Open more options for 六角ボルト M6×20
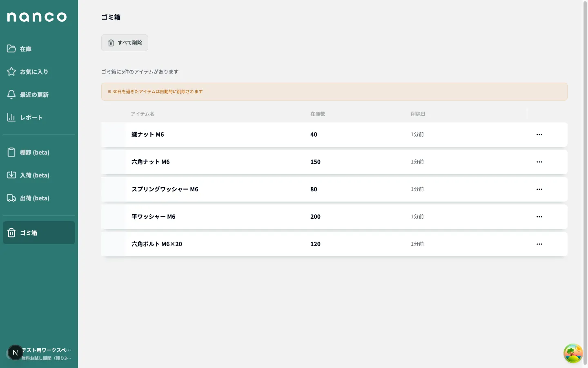The height and width of the screenshot is (368, 588). [539, 244]
